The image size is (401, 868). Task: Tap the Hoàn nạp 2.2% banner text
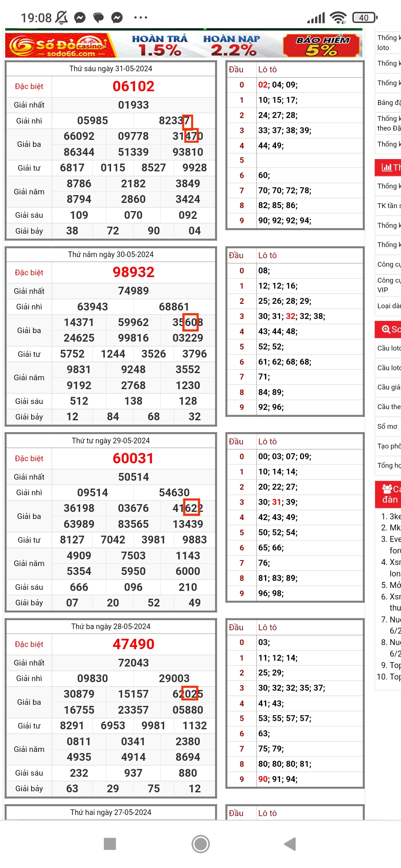(x=232, y=45)
